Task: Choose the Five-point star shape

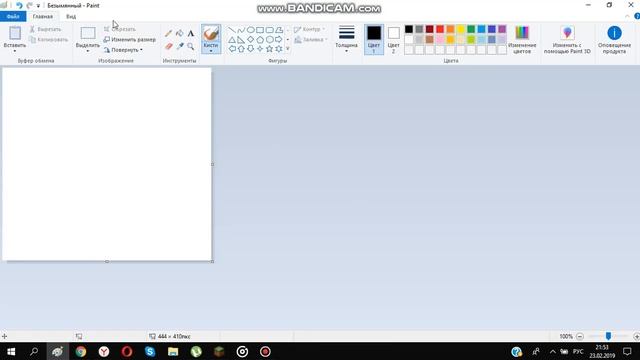Action: [x=269, y=49]
